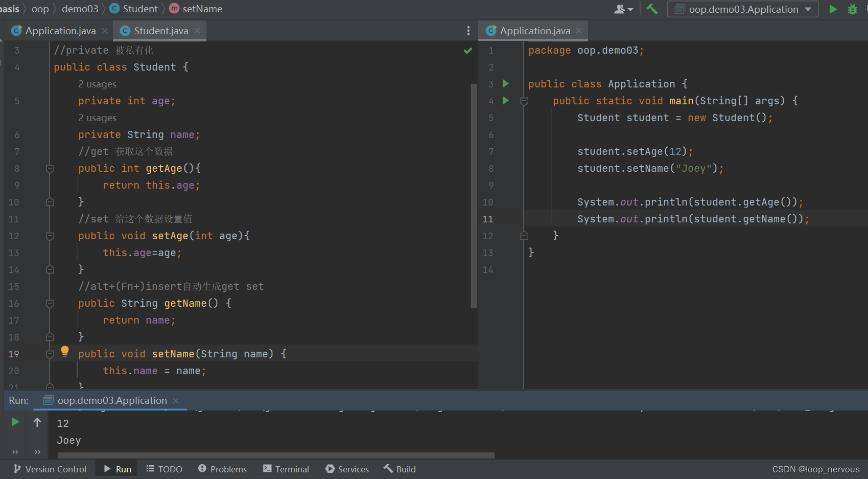Click fold end marker of getName
Viewport: 868px width, 479px height.
[x=50, y=337]
